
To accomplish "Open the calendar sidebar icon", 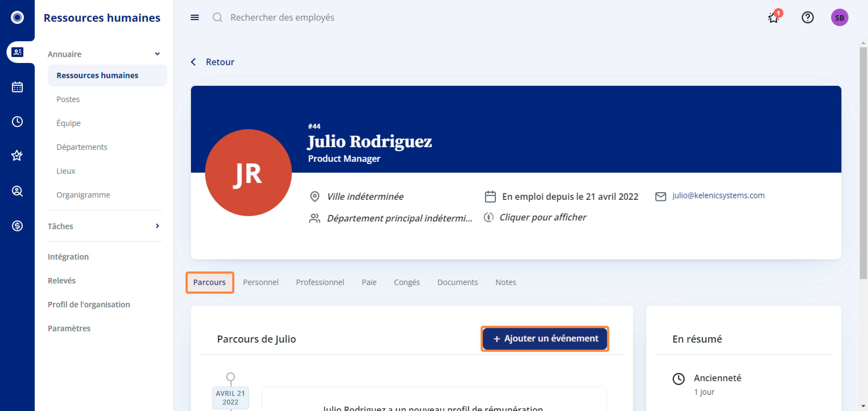I will (17, 87).
